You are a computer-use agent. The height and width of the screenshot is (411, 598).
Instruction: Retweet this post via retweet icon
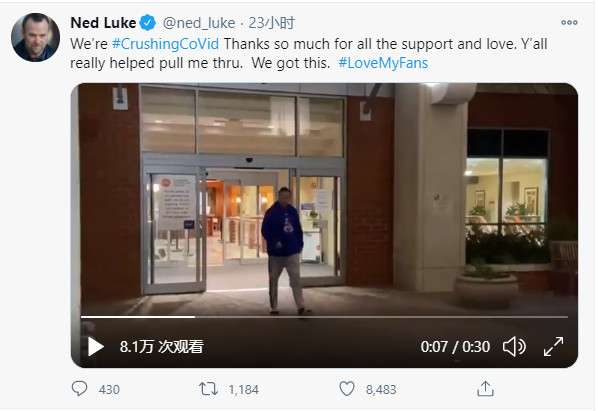point(208,389)
